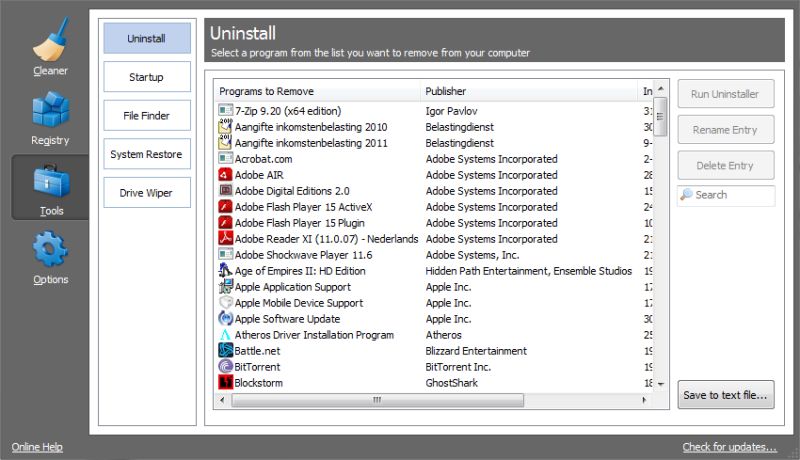Viewport: 800px width, 460px height.
Task: Select Apple Mobile Device Support name
Action: tap(299, 303)
